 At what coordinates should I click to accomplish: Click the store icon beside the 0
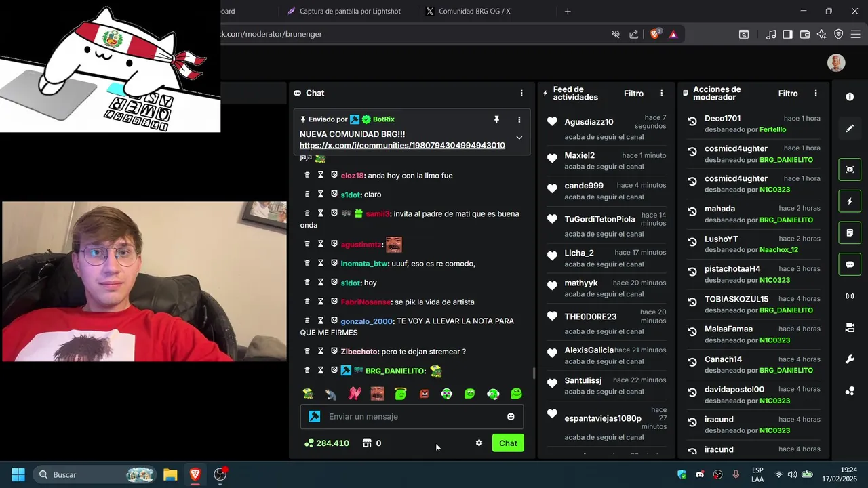point(367,443)
